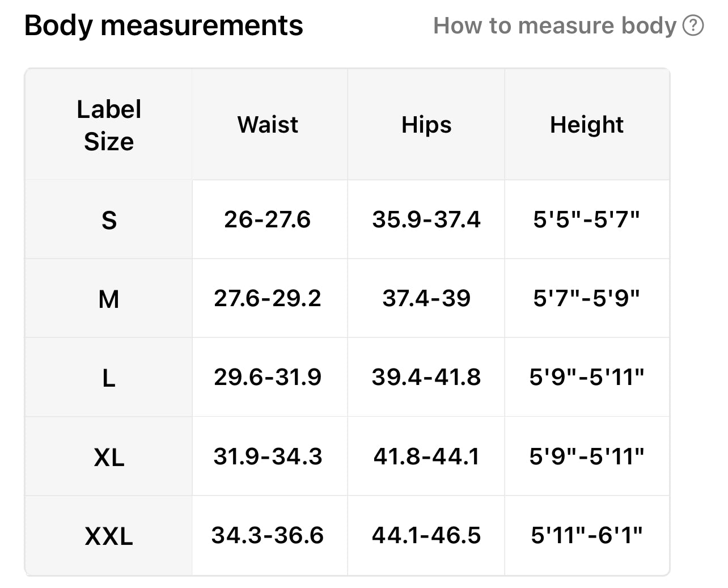Click the waist value 26-27.6
Image resolution: width=728 pixels, height=588 pixels.
coord(268,219)
